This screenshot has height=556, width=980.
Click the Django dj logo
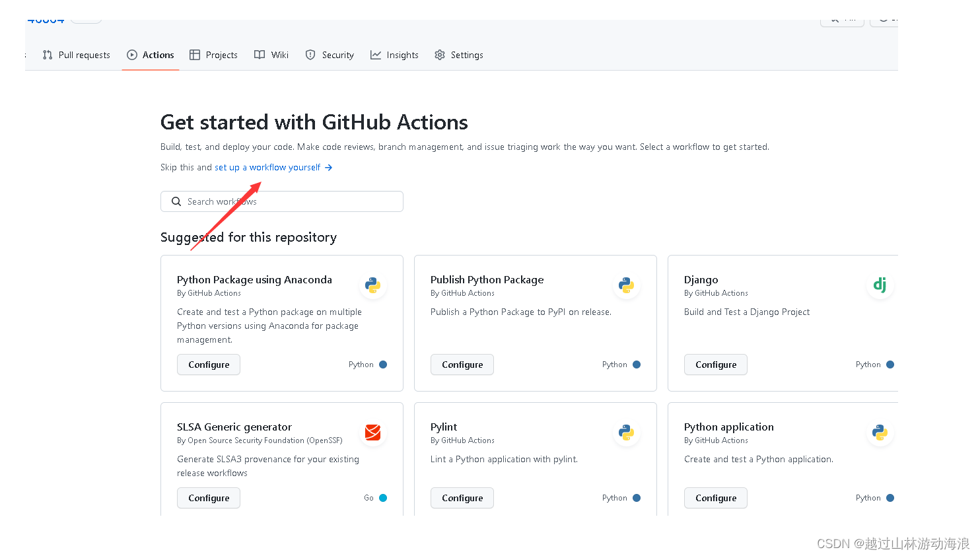(x=880, y=285)
